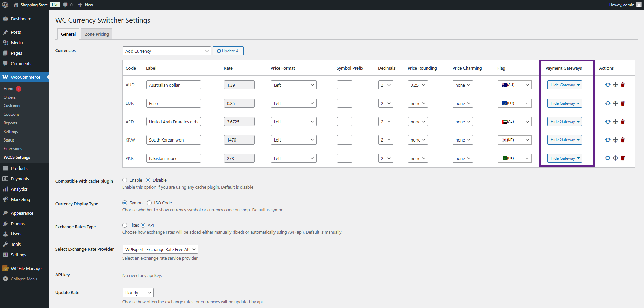Viewport: 644px width, 308px height.
Task: Open the Products menu
Action: (x=24, y=168)
